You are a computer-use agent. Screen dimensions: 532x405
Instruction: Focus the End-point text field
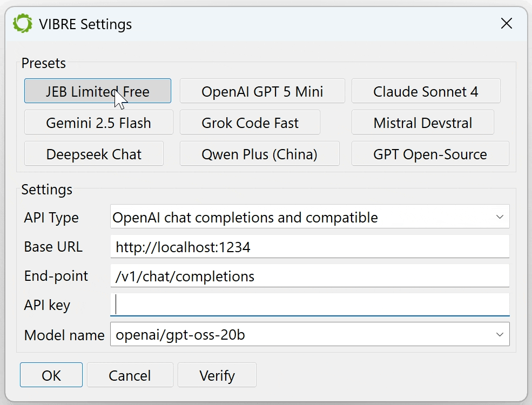coord(310,276)
